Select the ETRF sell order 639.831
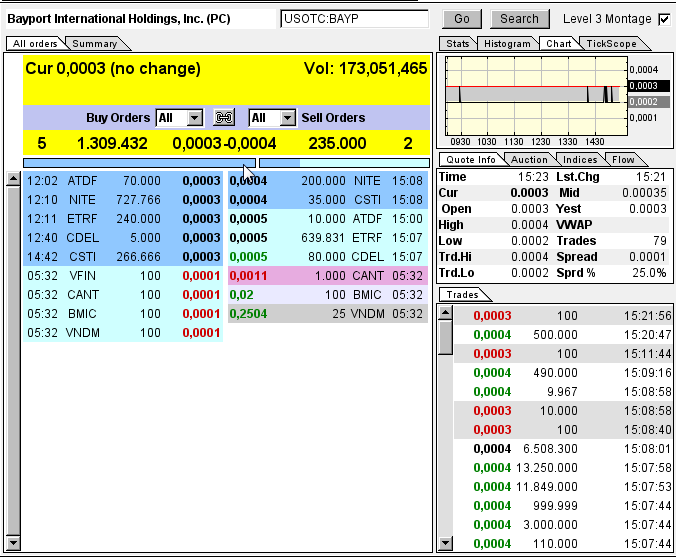Viewport: 676px width, 558px height. click(328, 238)
